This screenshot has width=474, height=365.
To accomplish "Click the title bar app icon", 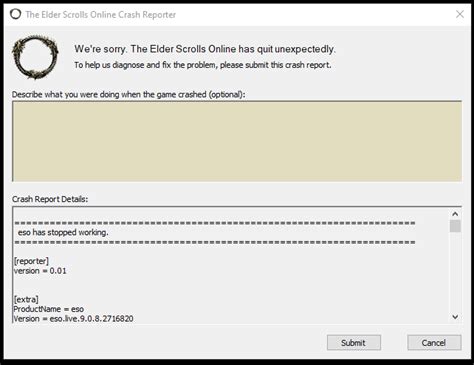I will click(15, 14).
